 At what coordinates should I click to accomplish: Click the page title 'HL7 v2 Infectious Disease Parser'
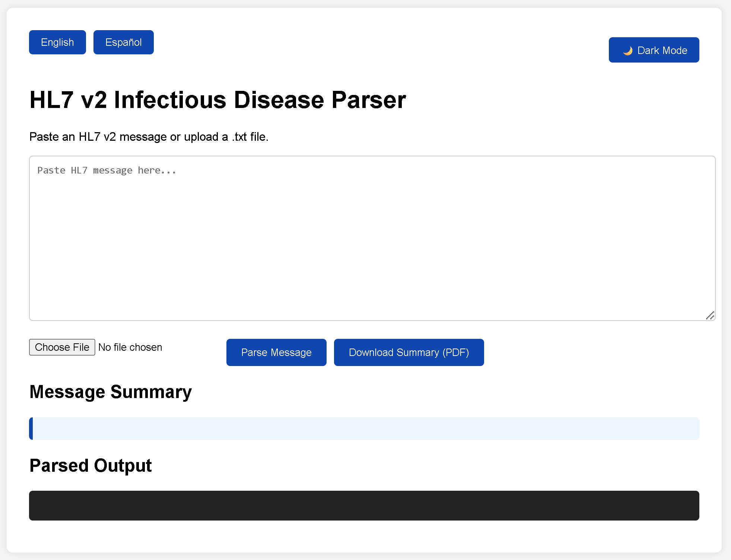point(218,99)
